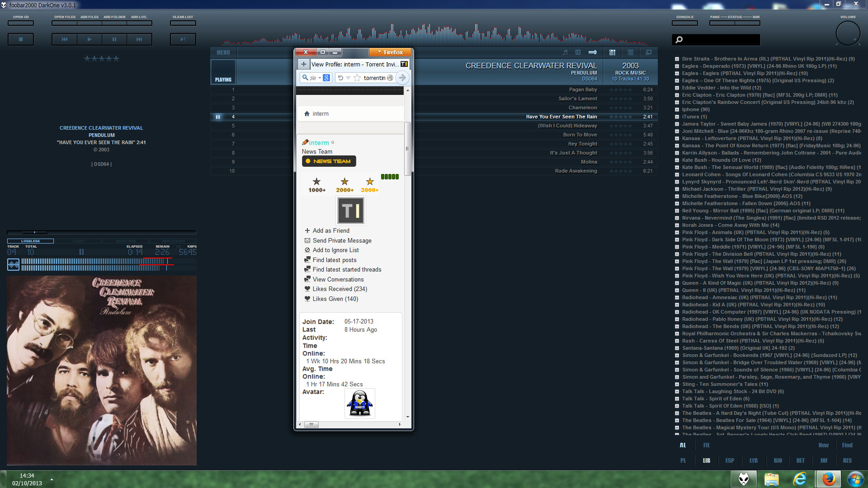Toggle the Lossless indicator
868x488 pixels.
point(30,241)
